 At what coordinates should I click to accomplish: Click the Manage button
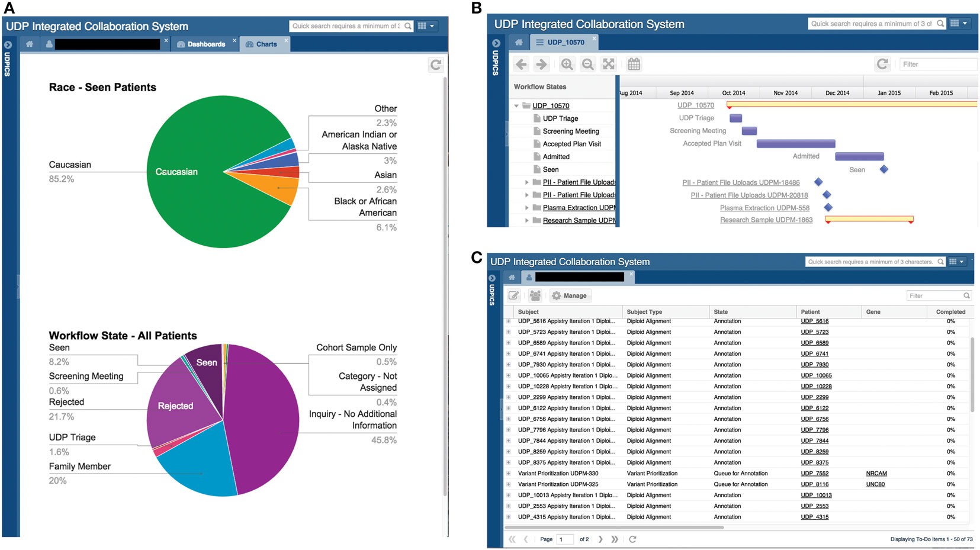coord(569,295)
